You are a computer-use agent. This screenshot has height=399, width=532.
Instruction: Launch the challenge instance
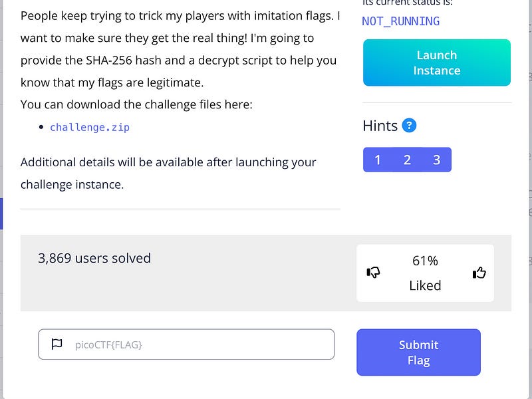pyautogui.click(x=436, y=62)
